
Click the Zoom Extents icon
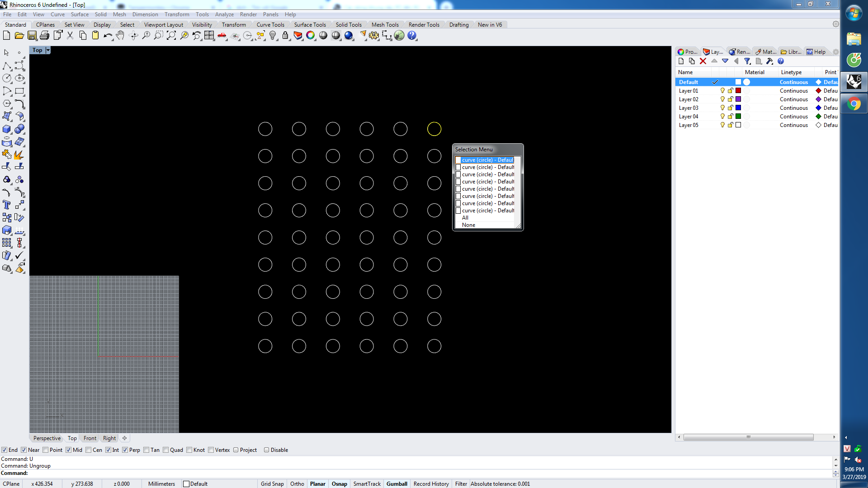[x=171, y=36]
